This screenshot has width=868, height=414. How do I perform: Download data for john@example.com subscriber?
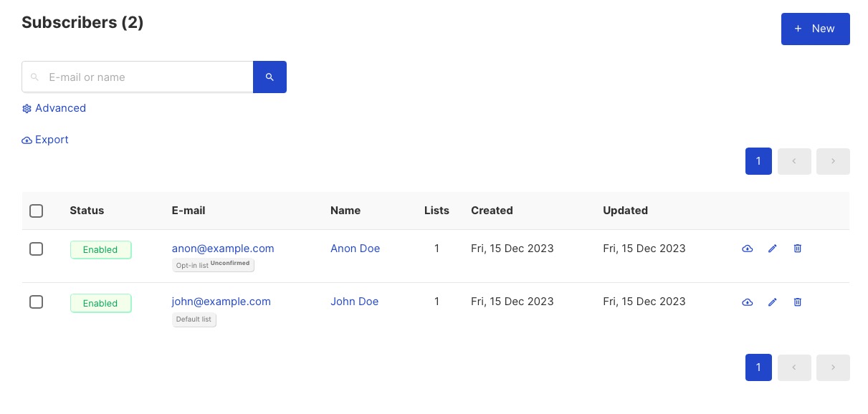click(747, 302)
